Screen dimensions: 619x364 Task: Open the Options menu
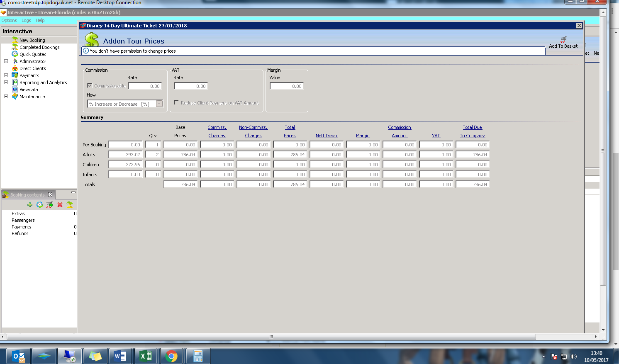9,20
